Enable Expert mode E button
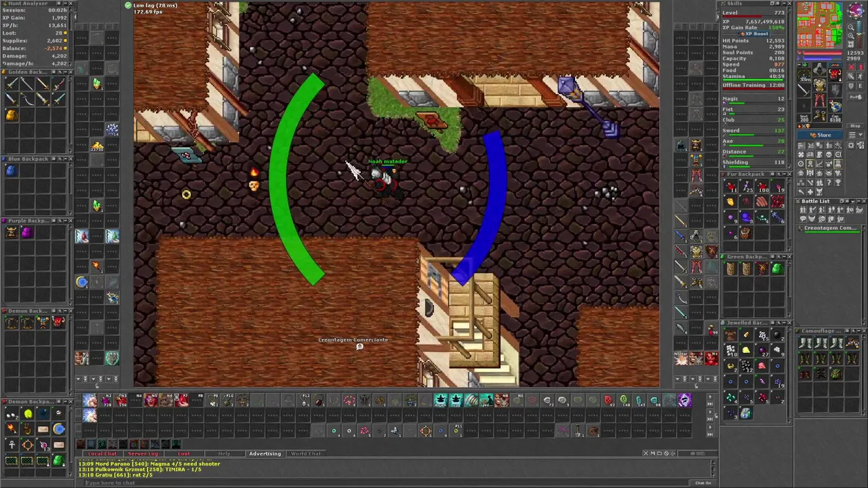This screenshot has width=868, height=488. tap(860, 86)
